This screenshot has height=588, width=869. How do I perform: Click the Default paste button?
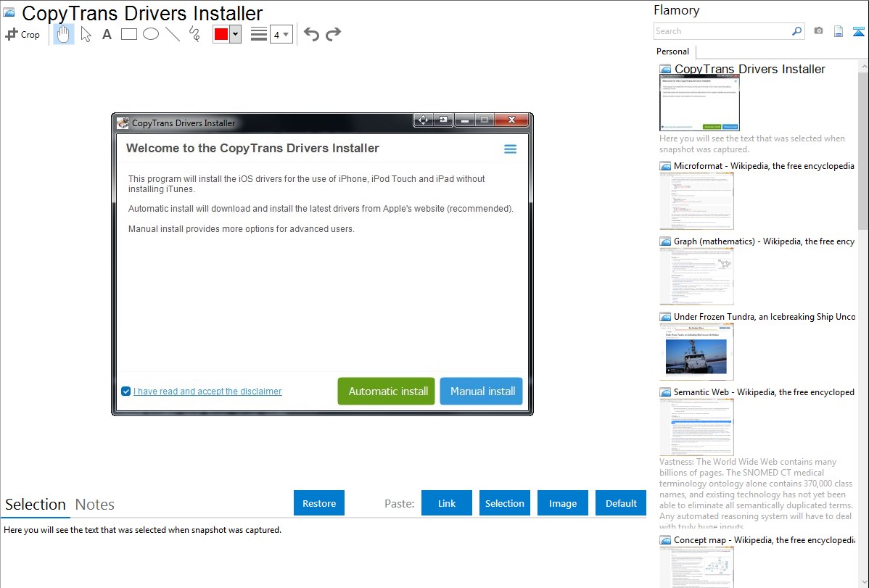click(x=621, y=503)
